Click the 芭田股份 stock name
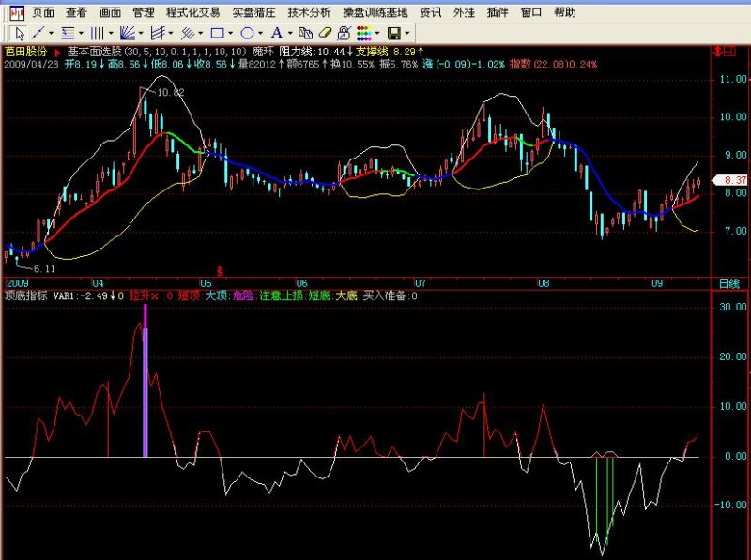 [26, 52]
